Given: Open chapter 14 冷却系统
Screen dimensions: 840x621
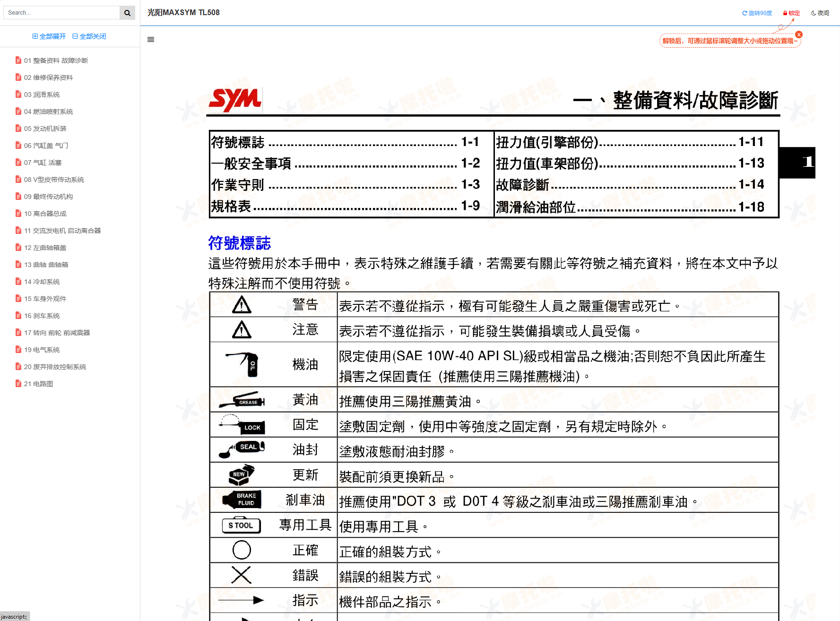Looking at the screenshot, I should pyautogui.click(x=42, y=282).
